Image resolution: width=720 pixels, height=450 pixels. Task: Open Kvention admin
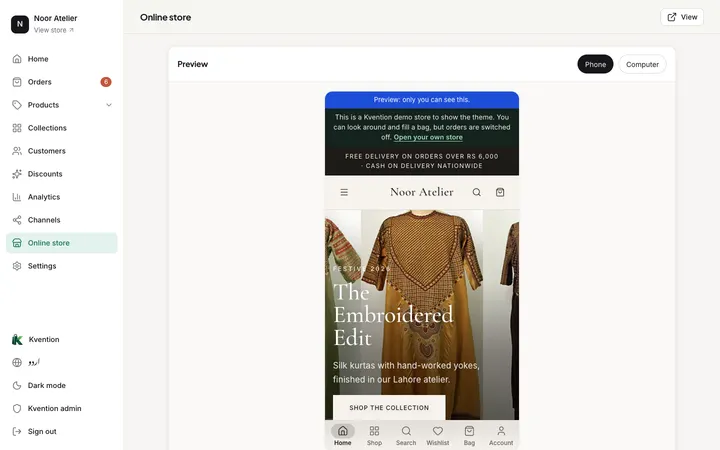[62, 408]
